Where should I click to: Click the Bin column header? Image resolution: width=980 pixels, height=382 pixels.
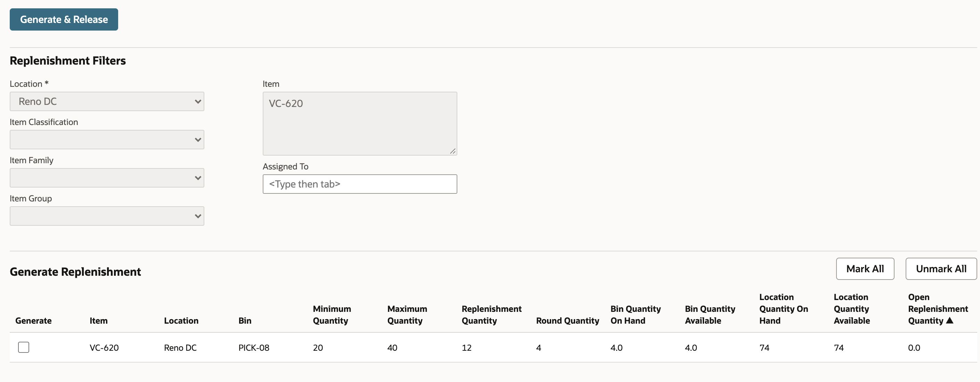point(245,321)
